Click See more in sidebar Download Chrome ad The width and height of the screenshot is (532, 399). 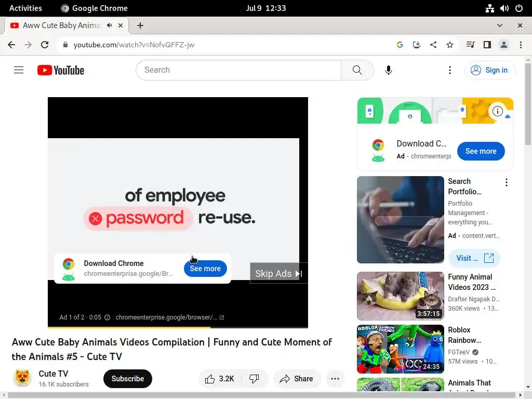coord(481,151)
